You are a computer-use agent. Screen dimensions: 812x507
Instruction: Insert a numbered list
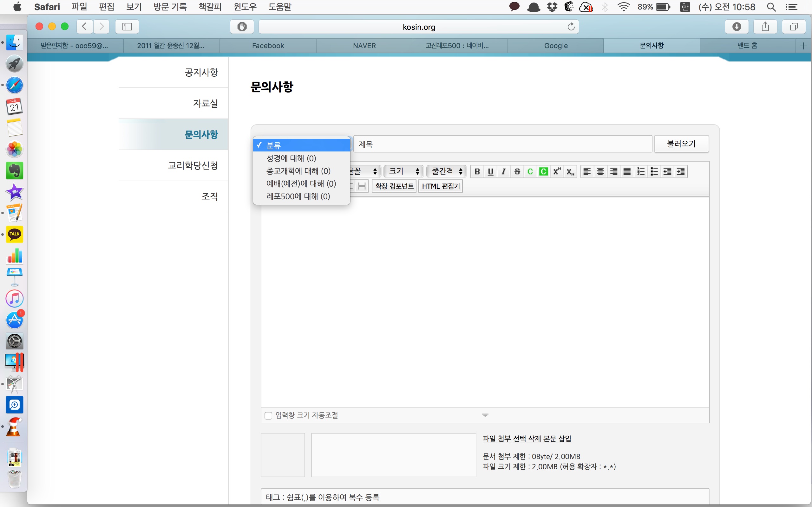pos(640,172)
